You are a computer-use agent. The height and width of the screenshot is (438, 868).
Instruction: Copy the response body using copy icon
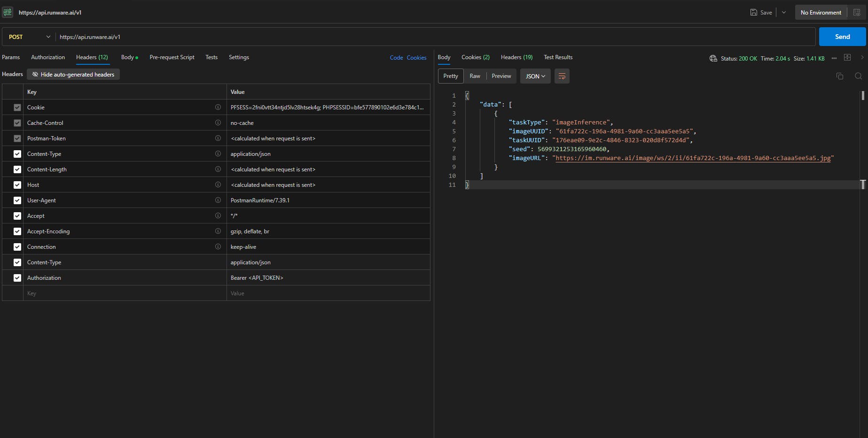tap(839, 76)
